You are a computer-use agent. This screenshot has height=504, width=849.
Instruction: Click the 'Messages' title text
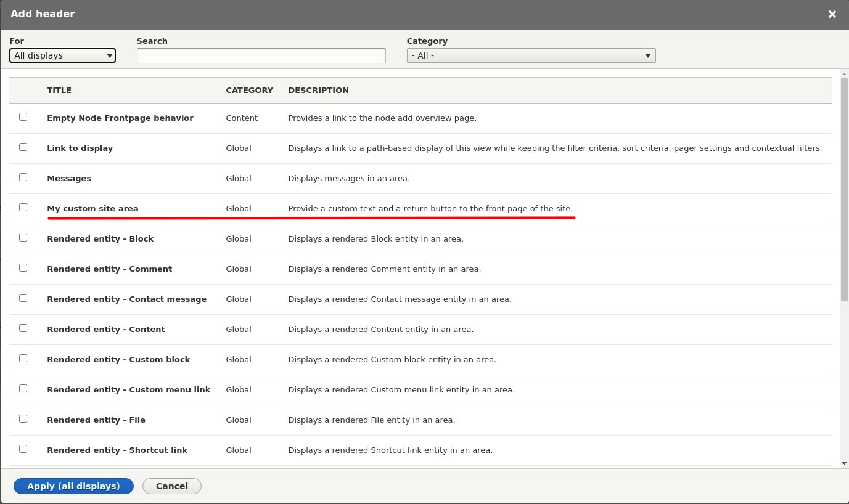tap(69, 179)
